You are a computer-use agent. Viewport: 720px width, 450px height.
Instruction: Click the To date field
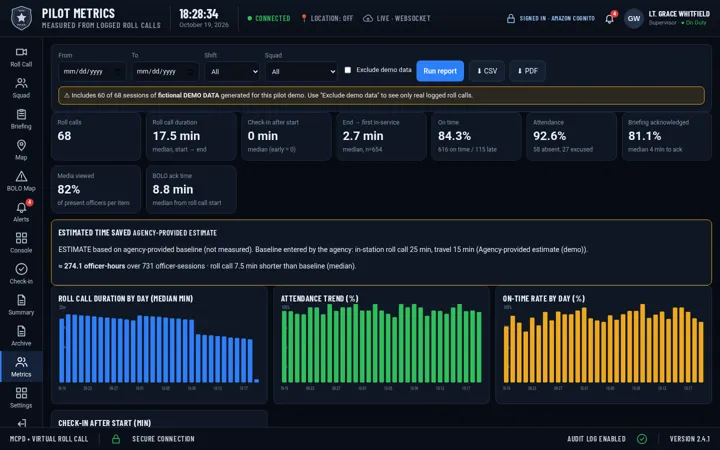click(165, 72)
